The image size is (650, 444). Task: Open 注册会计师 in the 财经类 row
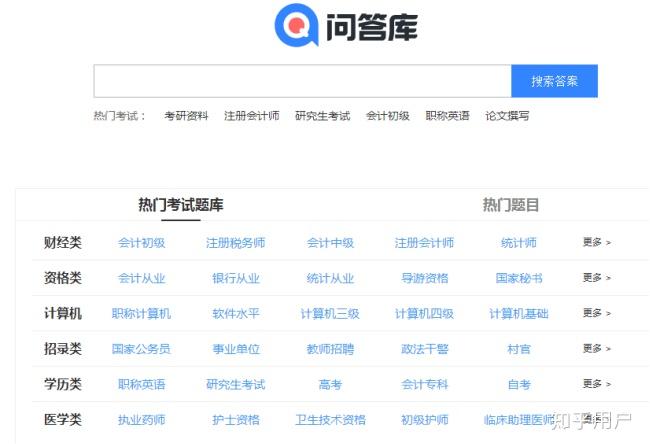[424, 243]
